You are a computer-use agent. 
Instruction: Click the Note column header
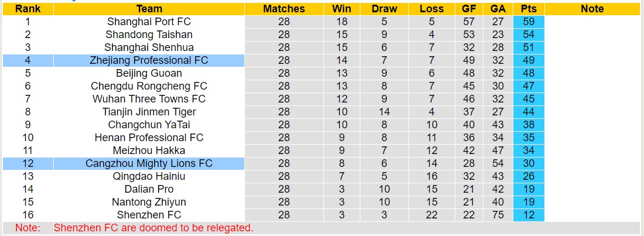pyautogui.click(x=592, y=9)
